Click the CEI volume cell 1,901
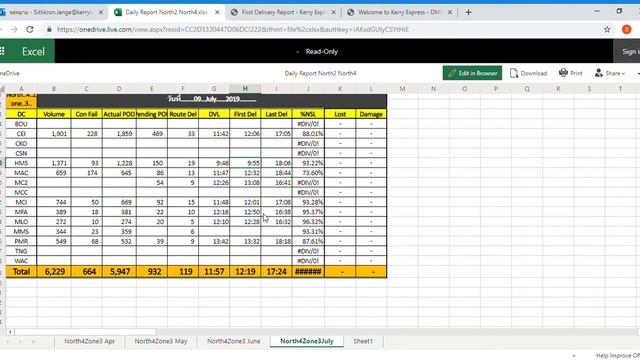 tap(53, 133)
